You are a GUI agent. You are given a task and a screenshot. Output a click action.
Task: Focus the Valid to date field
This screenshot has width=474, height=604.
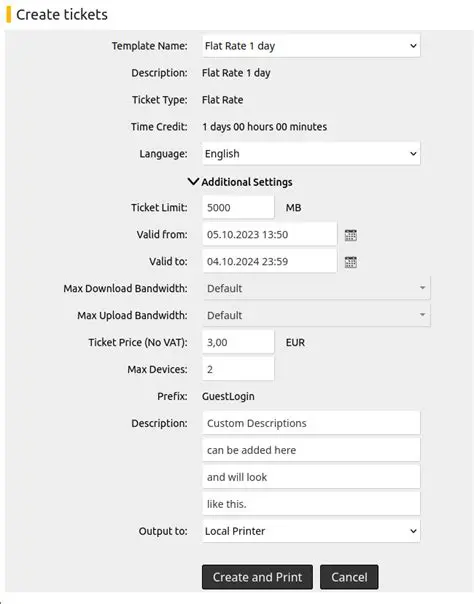click(x=270, y=262)
